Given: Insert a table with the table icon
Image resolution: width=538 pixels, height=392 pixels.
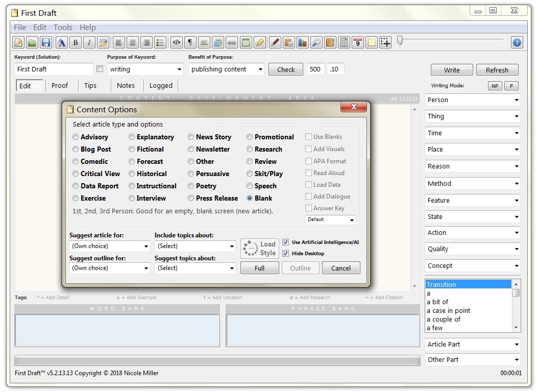Looking at the screenshot, I should (246, 42).
